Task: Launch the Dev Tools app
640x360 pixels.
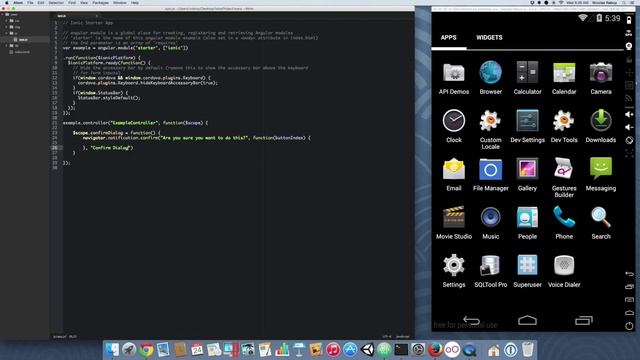Action: coord(564,126)
